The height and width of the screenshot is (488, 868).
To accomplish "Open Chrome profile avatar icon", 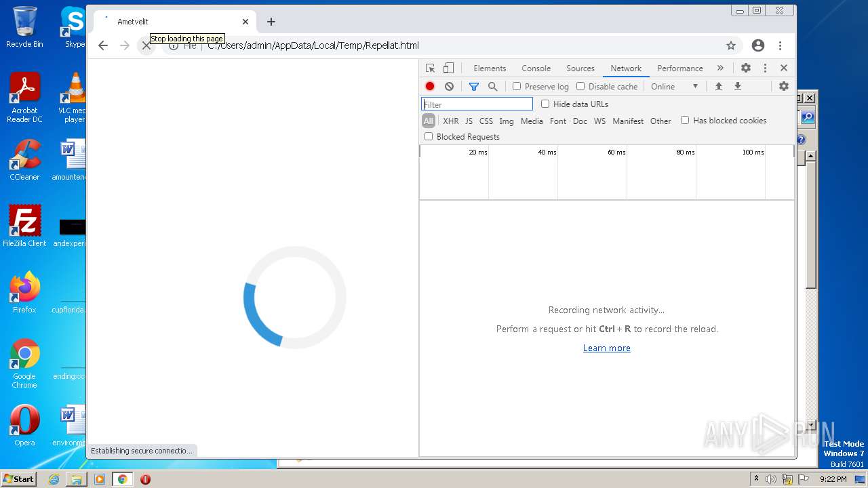I will click(758, 45).
